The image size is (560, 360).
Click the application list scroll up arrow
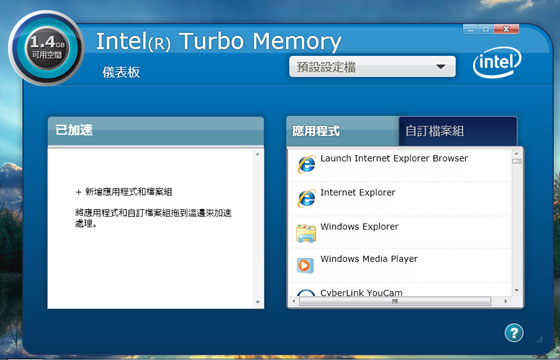[517, 153]
